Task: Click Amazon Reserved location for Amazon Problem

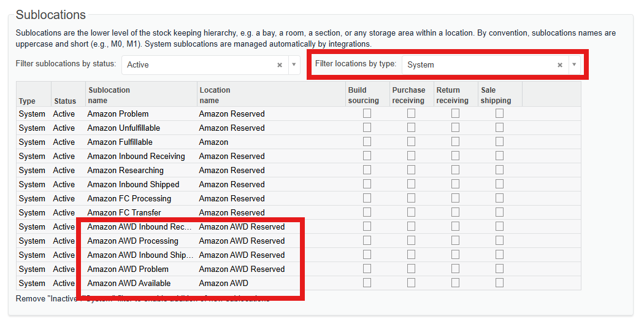Action: [x=232, y=114]
